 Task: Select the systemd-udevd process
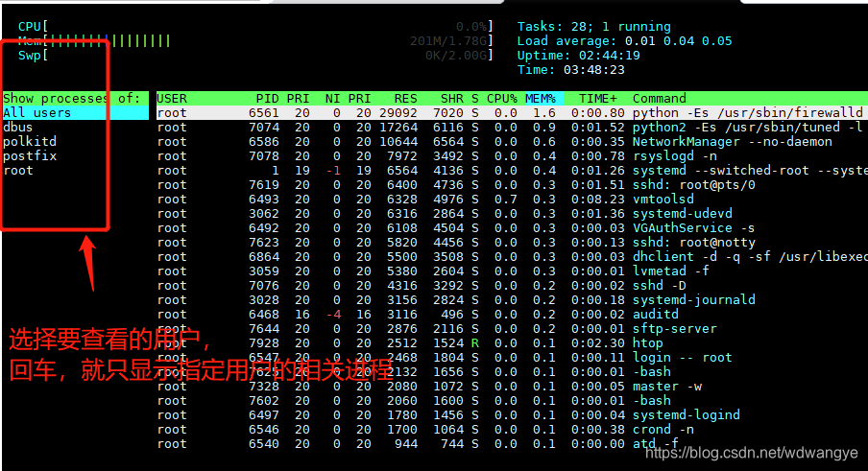pos(512,213)
